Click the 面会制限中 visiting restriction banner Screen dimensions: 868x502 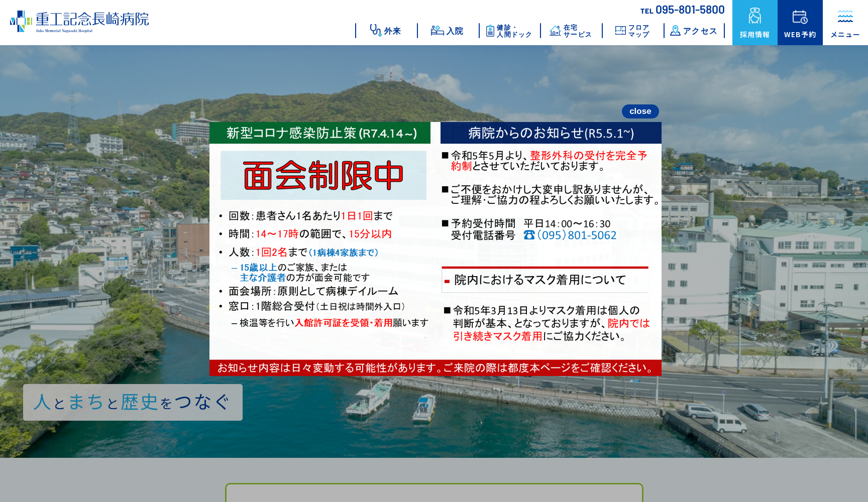[322, 175]
